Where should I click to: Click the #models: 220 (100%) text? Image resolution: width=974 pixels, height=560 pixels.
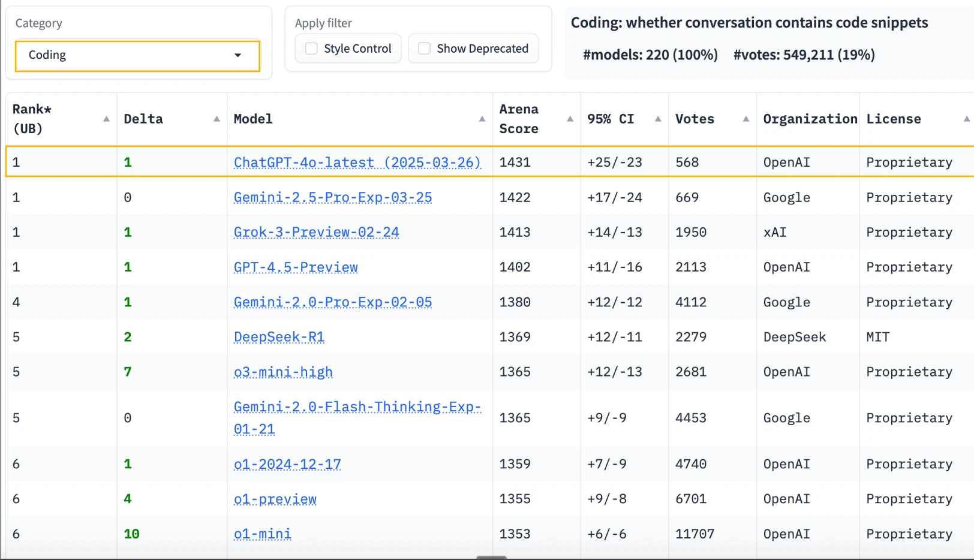(650, 55)
